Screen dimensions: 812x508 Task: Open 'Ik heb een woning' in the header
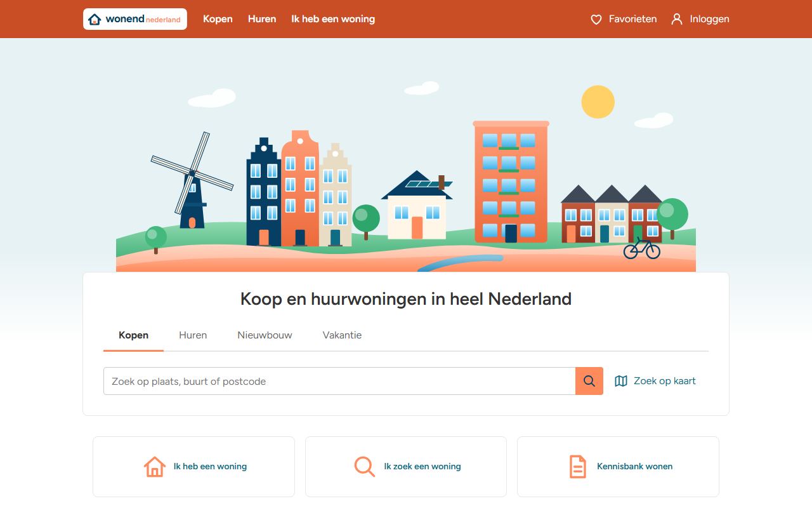pos(333,19)
